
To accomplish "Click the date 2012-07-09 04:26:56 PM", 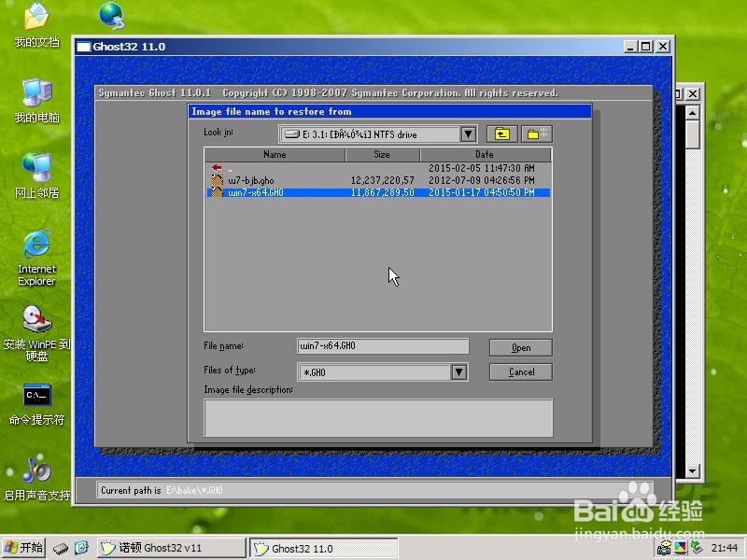I will point(481,180).
